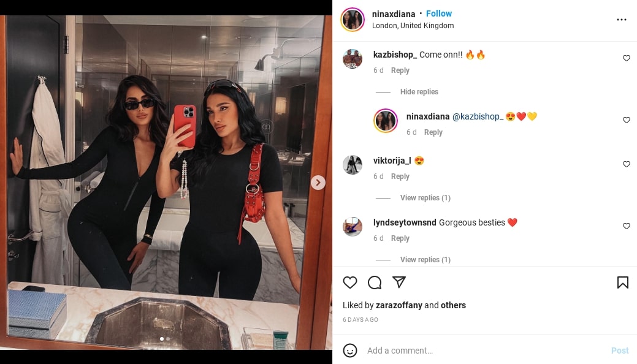Focus the Add a comment field

click(x=486, y=350)
